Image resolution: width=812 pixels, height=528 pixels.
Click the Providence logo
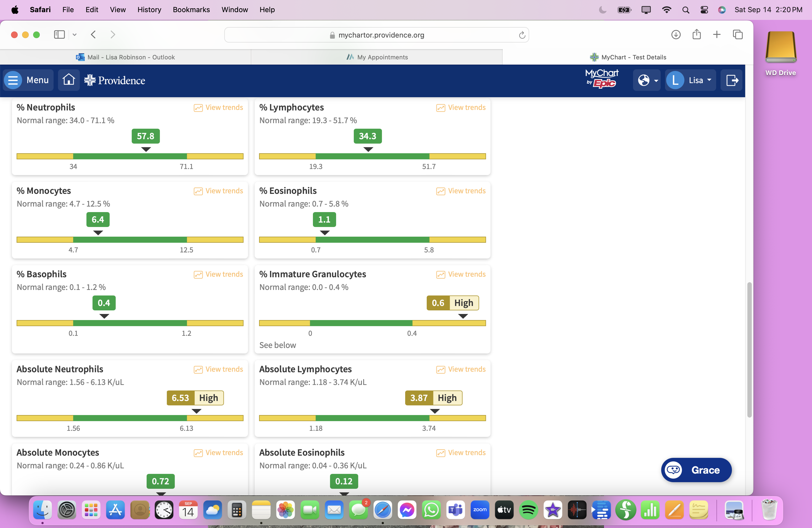click(x=115, y=80)
